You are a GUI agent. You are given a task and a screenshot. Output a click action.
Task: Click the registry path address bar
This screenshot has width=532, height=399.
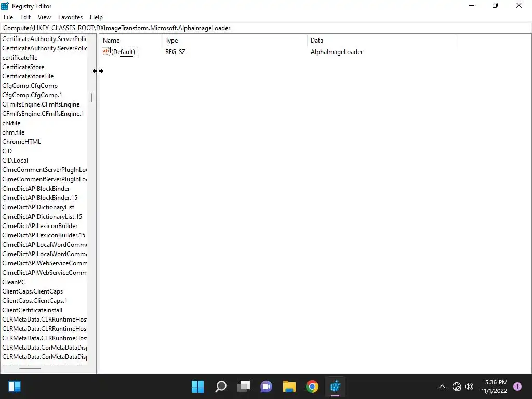tap(266, 28)
